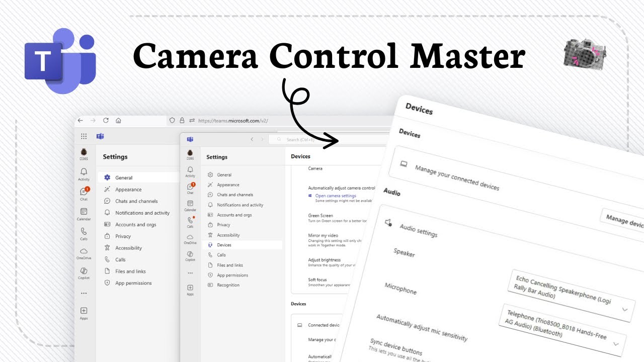Open Calendar in the front Teams window rail
Viewport: 644px width, 362px height.
(x=190, y=205)
